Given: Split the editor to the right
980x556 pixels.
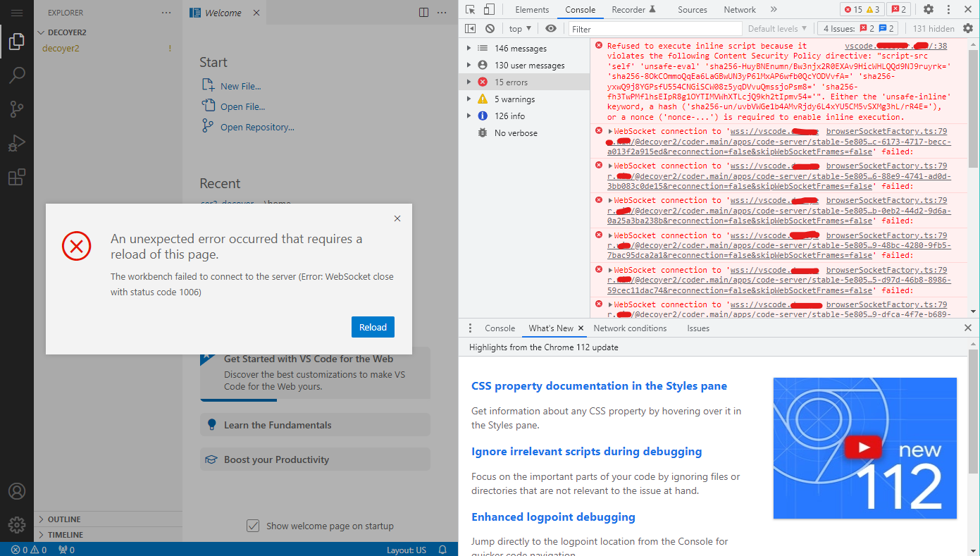Looking at the screenshot, I should click(423, 12).
